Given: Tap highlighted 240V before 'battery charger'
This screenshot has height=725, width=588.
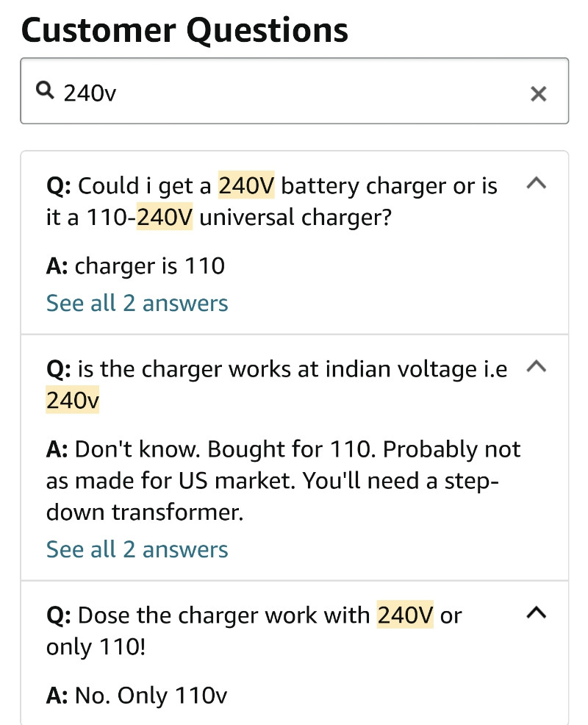Looking at the screenshot, I should (246, 185).
